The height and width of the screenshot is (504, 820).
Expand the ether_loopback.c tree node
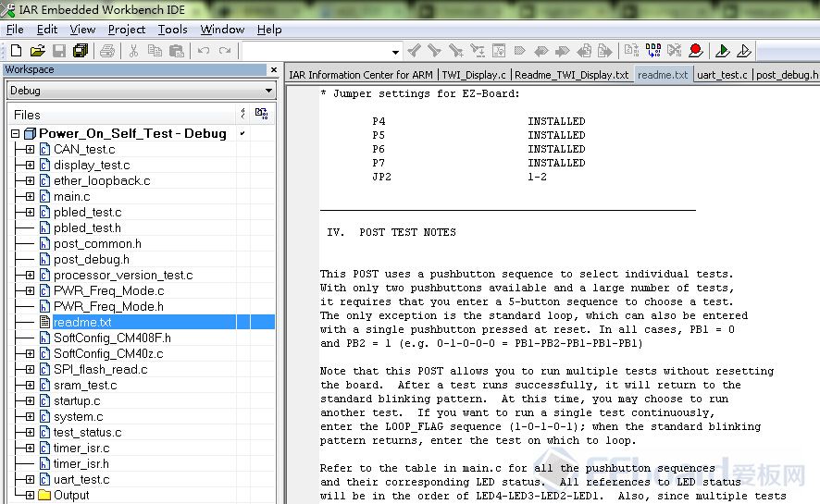(x=30, y=180)
